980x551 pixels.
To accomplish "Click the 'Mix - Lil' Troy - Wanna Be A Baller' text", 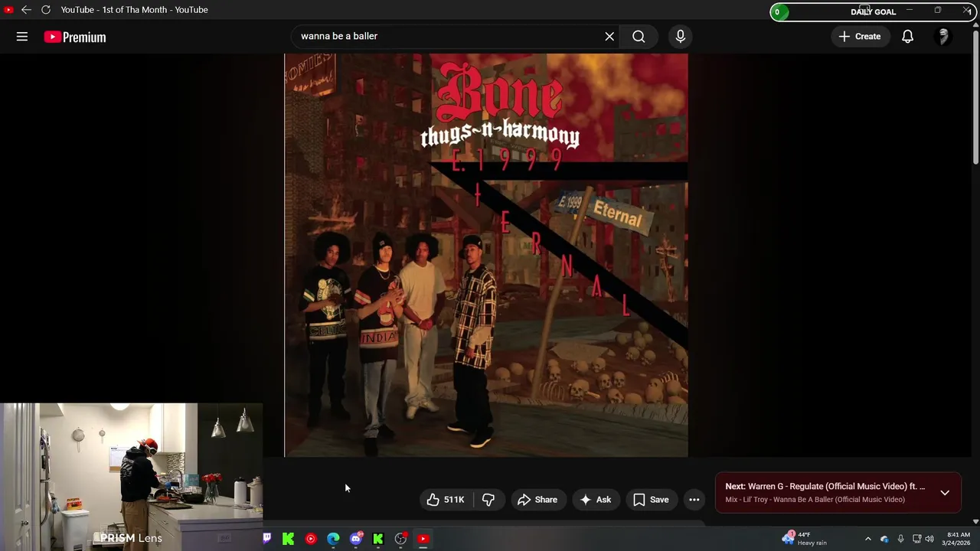I will [815, 500].
